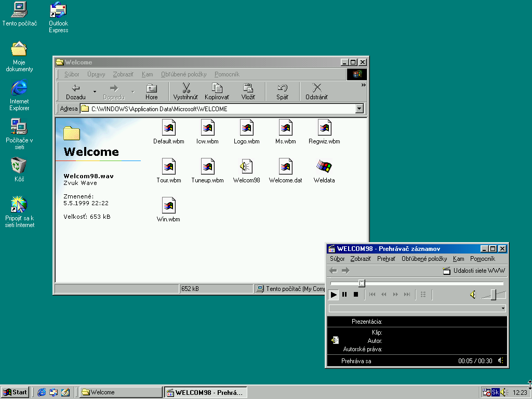Adjust the volume slider in media player
This screenshot has width=532, height=399.
(493, 295)
